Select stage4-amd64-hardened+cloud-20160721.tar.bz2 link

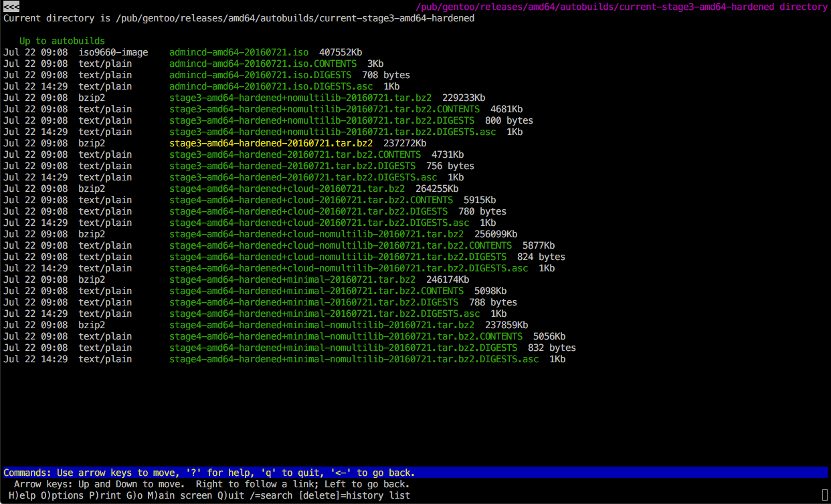pyautogui.click(x=287, y=188)
